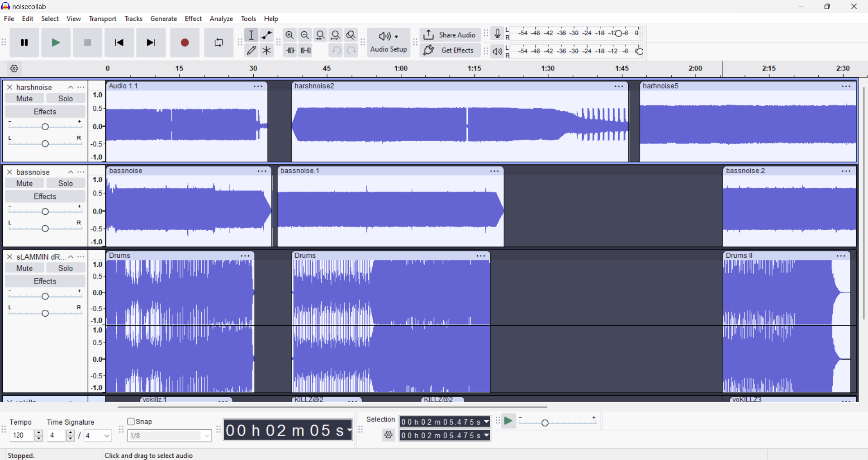Open Effects for sLAMMIN dR track
The image size is (868, 460).
pyautogui.click(x=45, y=281)
